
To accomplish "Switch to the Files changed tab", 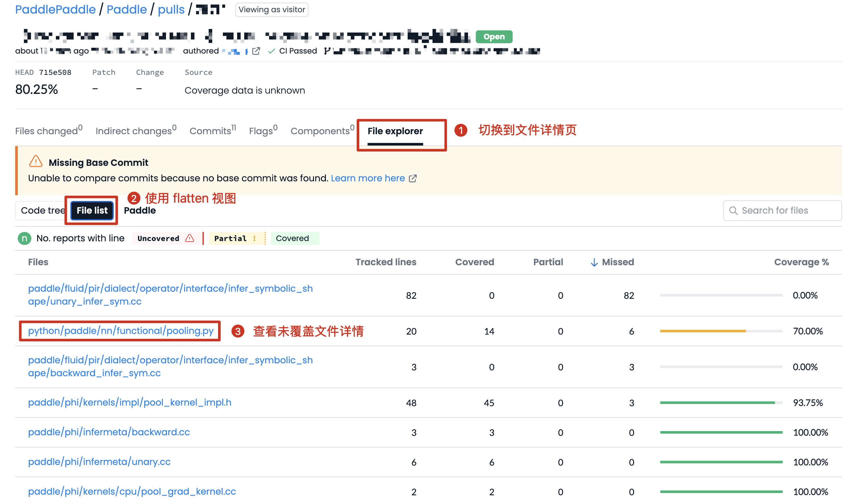I will click(48, 131).
